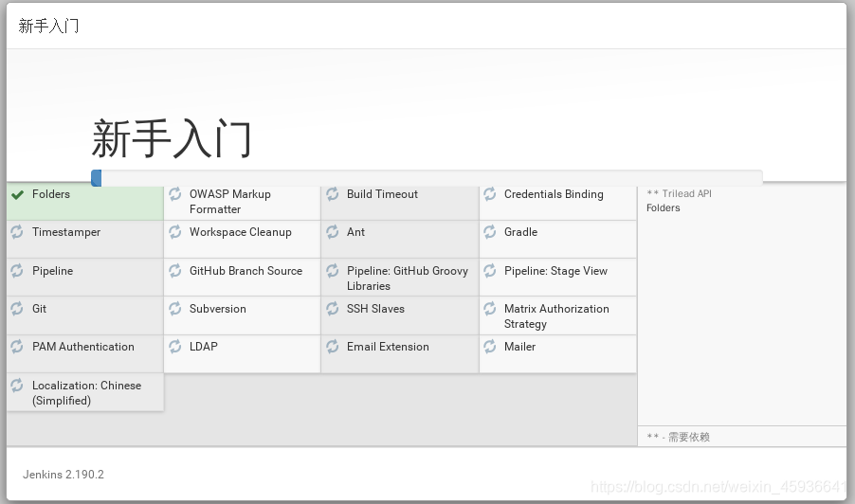Screen dimensions: 855x504
Task: Click the pending sync icon beside Workspace Cleanup
Action: (175, 232)
